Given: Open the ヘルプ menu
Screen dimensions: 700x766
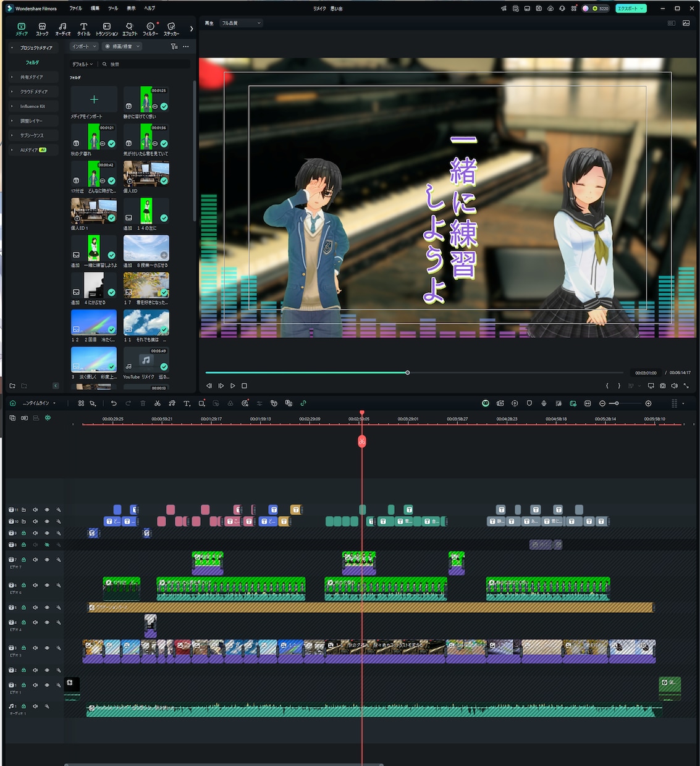Looking at the screenshot, I should pyautogui.click(x=150, y=9).
